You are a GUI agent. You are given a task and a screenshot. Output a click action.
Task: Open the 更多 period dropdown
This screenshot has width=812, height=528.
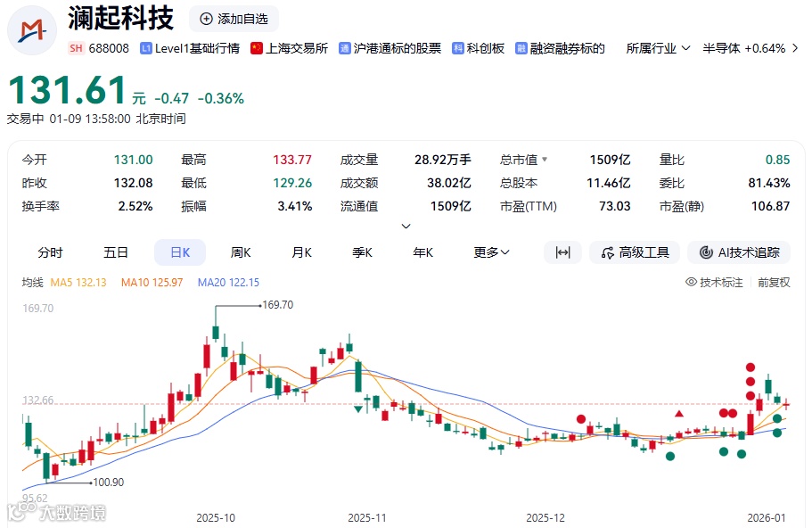tap(491, 252)
